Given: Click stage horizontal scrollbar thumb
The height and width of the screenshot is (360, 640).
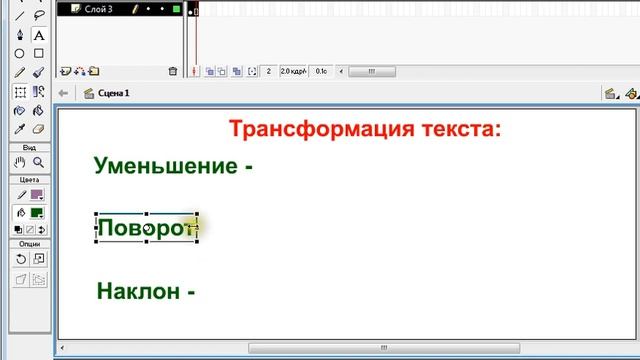Looking at the screenshot, I should (x=384, y=348).
